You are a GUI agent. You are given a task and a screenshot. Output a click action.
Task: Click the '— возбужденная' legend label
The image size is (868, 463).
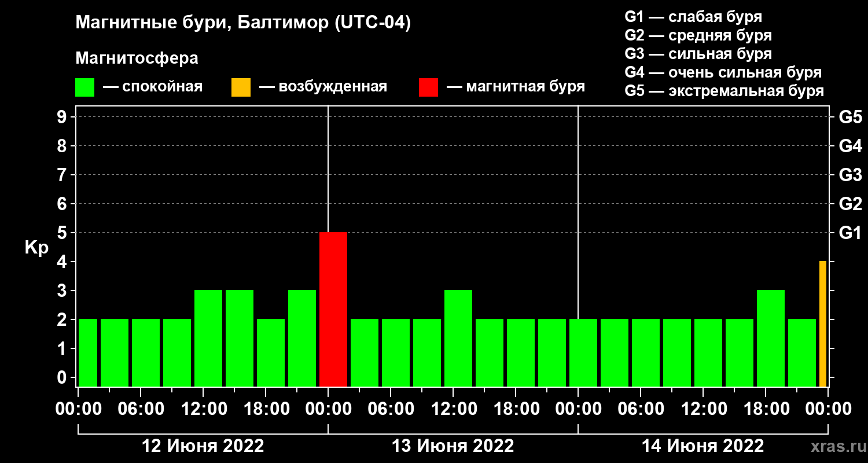[323, 87]
